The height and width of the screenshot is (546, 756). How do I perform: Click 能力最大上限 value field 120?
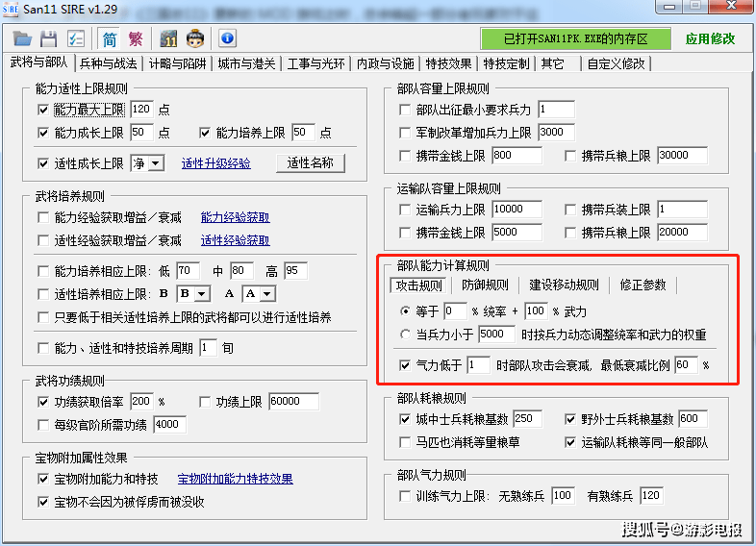(141, 110)
